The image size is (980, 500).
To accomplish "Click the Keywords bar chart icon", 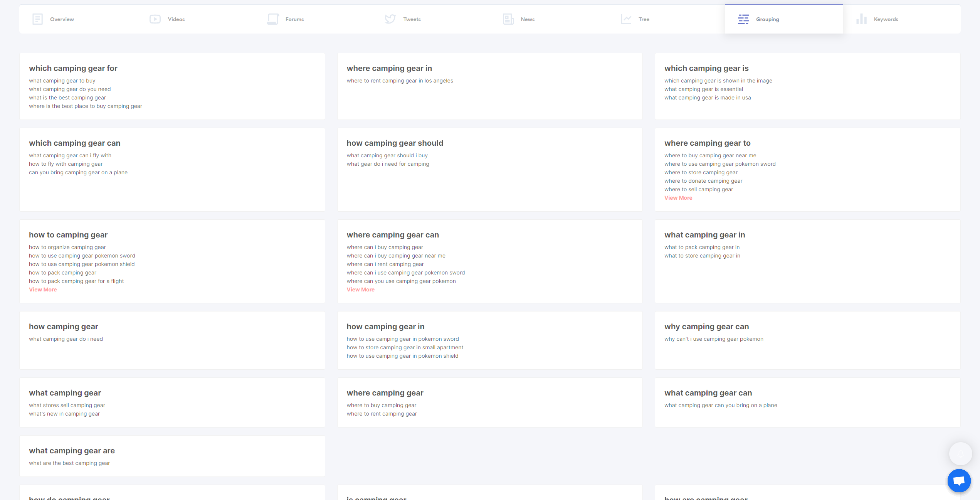I will tap(861, 19).
